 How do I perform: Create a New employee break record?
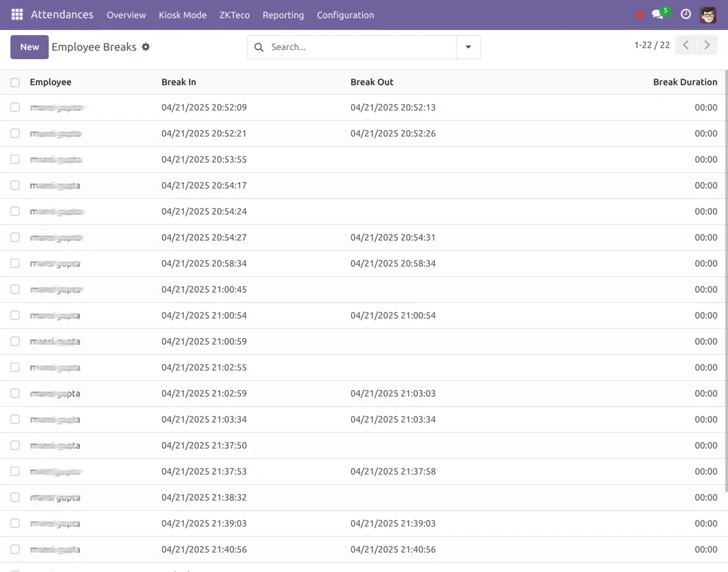point(29,47)
